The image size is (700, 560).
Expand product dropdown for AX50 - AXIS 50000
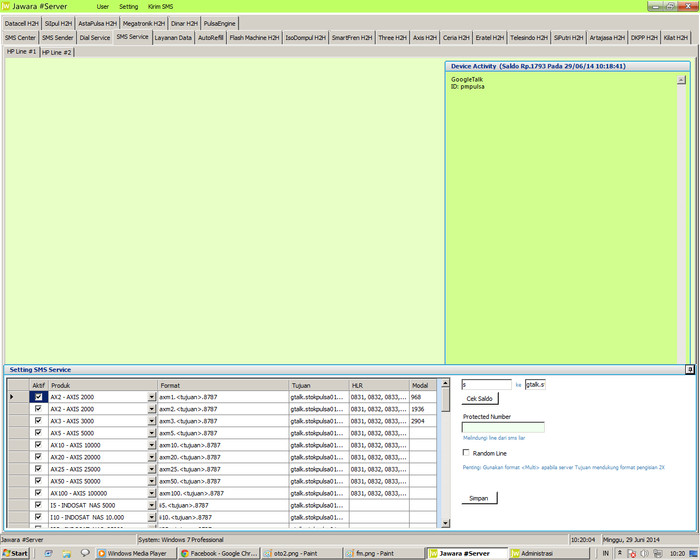[152, 481]
